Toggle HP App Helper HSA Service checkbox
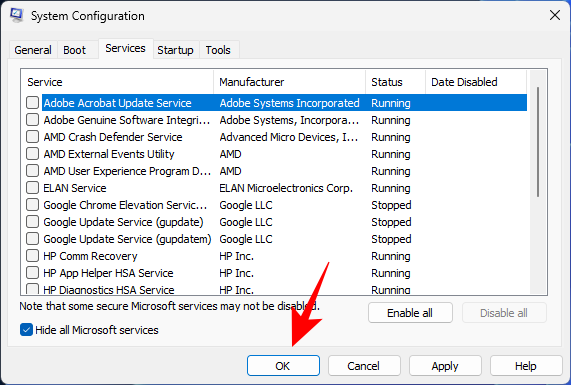This screenshot has width=571, height=385. [32, 273]
